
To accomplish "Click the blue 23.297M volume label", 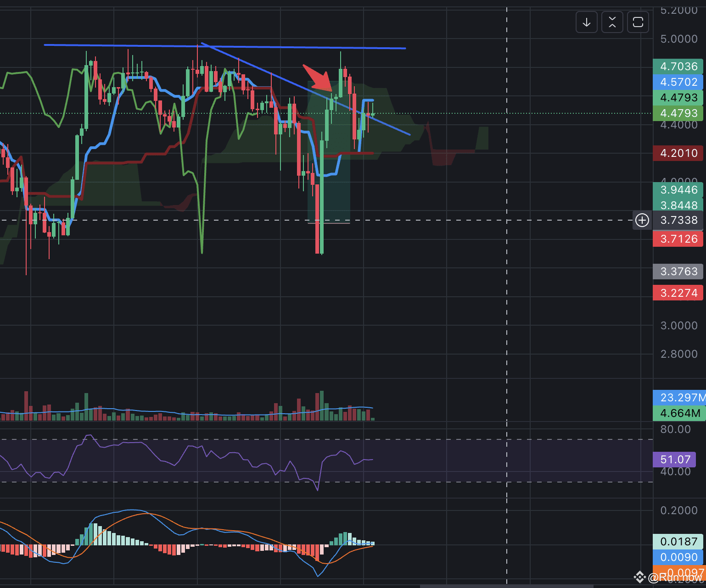I will pos(679,398).
